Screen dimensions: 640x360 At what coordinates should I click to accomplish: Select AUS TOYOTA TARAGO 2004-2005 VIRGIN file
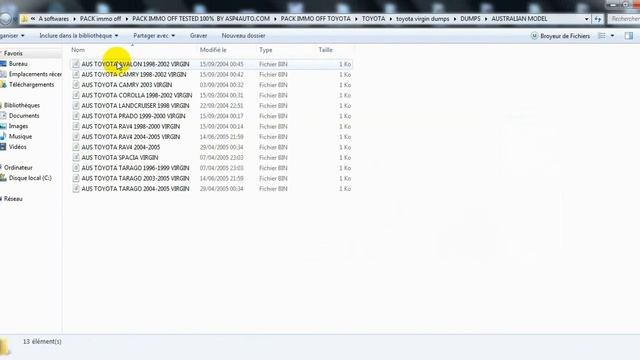coord(135,189)
